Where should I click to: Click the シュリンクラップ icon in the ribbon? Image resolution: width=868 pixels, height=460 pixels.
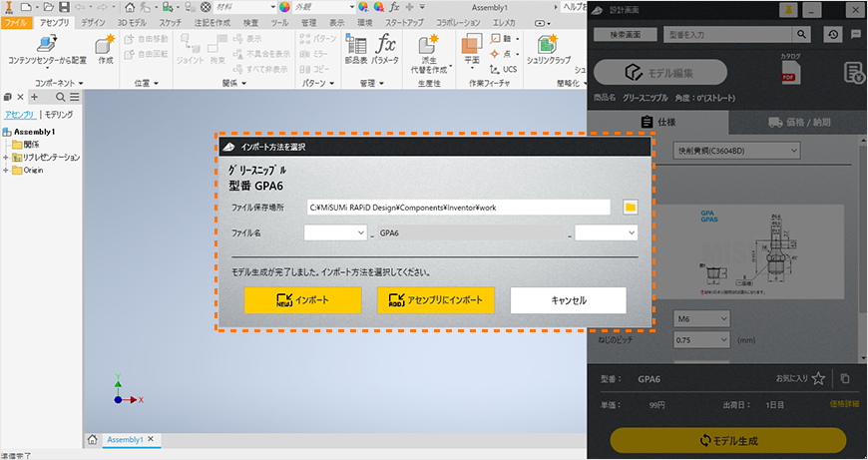[x=547, y=48]
